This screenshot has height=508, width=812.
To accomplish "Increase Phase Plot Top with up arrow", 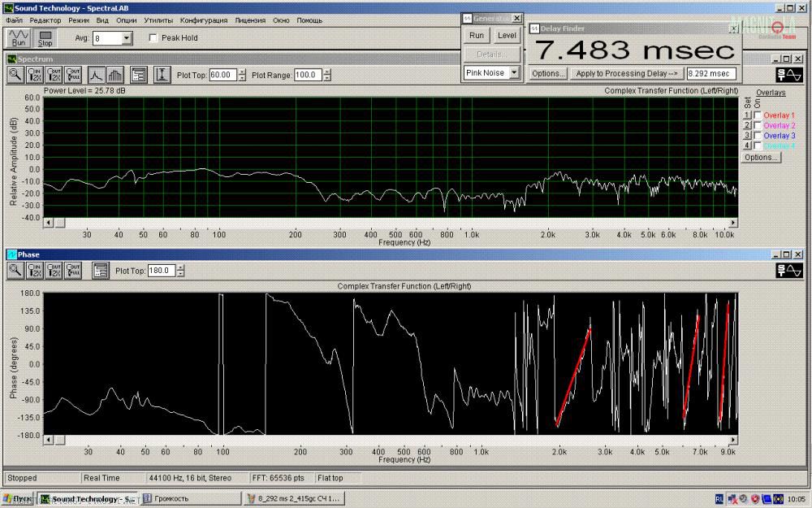I will point(180,267).
